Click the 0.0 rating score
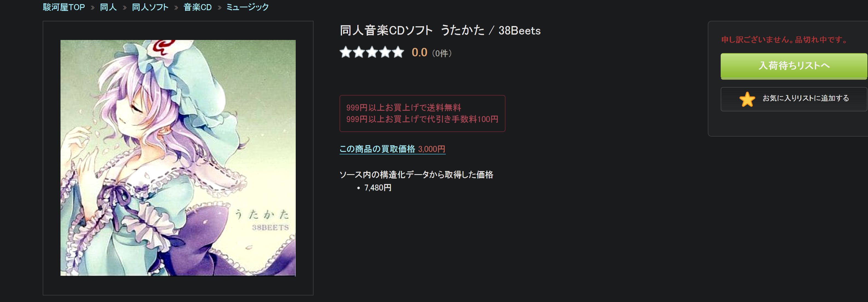868x302 pixels. tap(419, 53)
